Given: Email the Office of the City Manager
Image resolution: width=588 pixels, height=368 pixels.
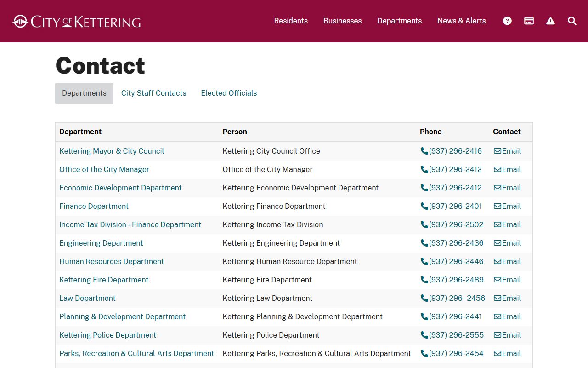Looking at the screenshot, I should tap(507, 169).
